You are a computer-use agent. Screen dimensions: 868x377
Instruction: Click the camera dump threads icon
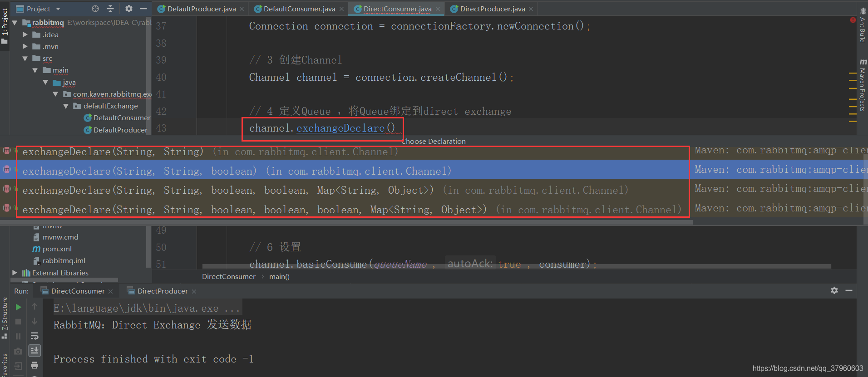coord(19,351)
